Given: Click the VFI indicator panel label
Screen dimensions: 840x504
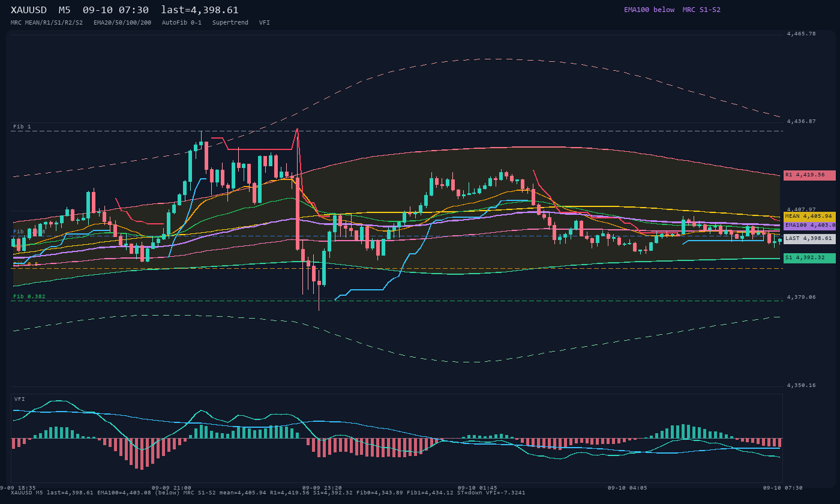Looking at the screenshot, I should point(20,399).
